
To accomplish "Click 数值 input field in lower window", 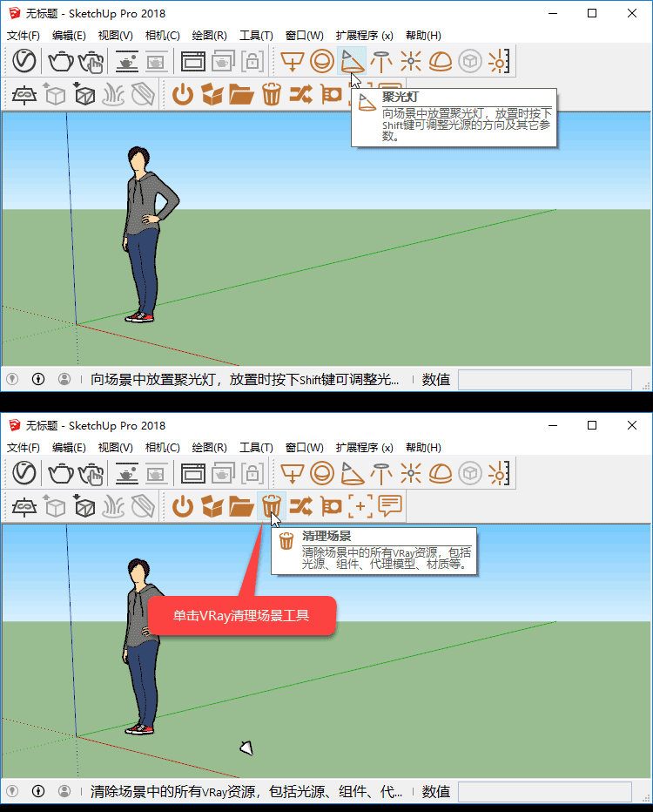I will 545,791.
